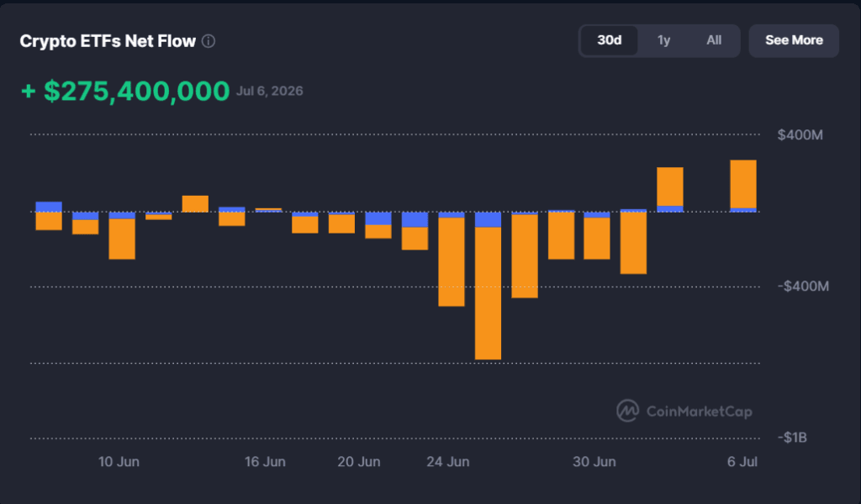
Task: Click the 30 Jun x-axis date label
Action: (594, 462)
